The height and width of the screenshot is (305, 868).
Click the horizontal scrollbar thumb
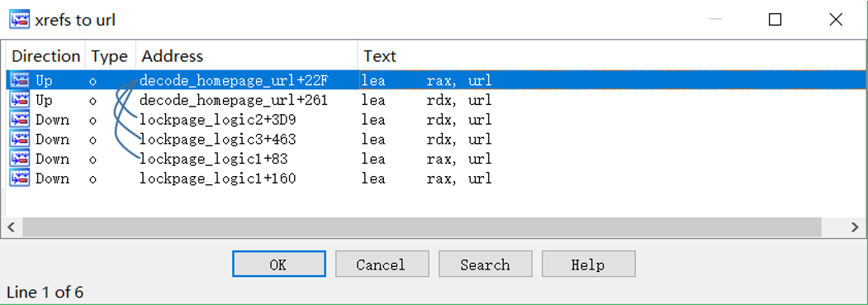pos(422,227)
